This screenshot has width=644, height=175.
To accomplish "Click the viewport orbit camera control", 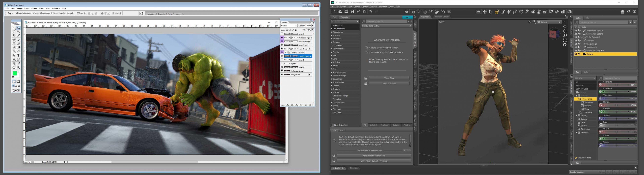I will tap(565, 27).
